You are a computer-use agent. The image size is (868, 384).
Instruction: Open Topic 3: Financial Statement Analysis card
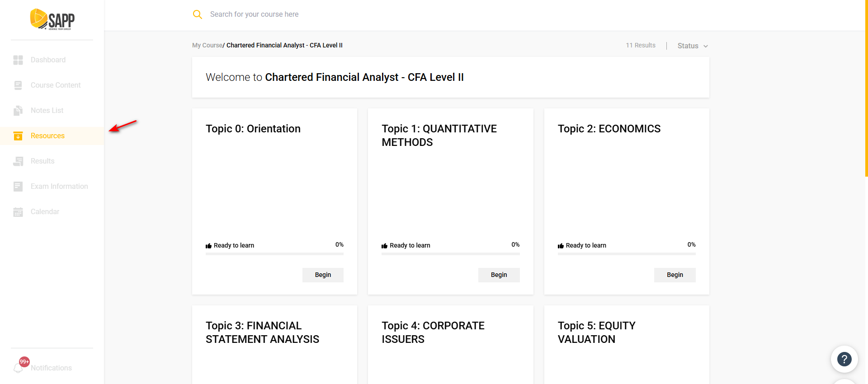(262, 332)
